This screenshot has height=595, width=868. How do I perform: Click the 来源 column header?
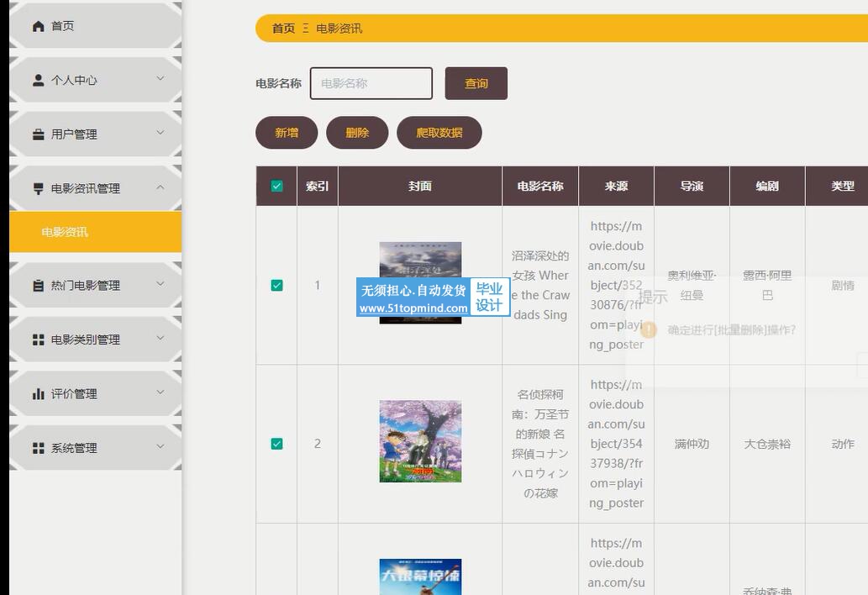(x=616, y=186)
